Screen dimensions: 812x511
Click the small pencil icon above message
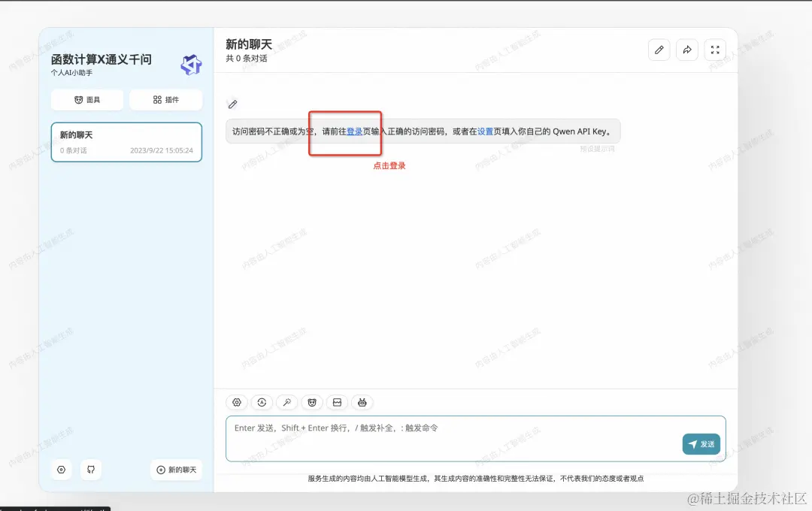(x=232, y=104)
